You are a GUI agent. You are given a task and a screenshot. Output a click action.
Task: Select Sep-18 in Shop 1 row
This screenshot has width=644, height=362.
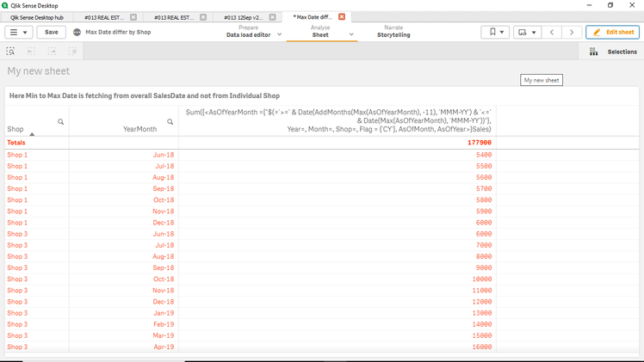pyautogui.click(x=163, y=188)
